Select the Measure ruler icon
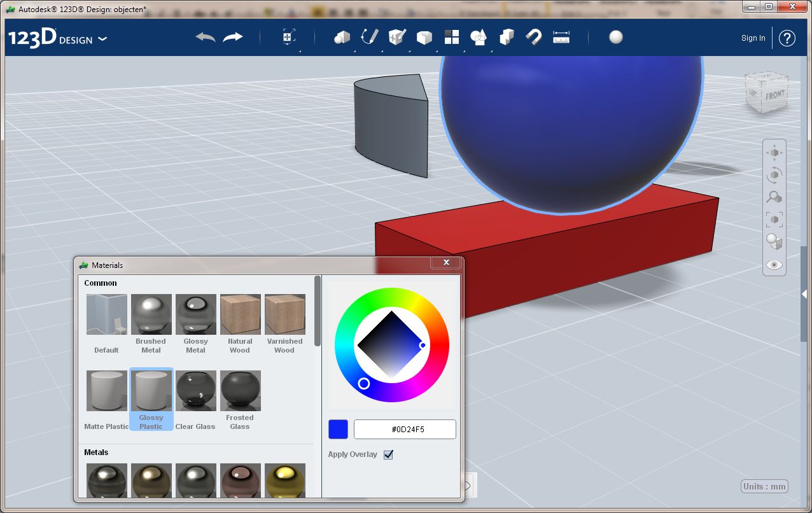The height and width of the screenshot is (513, 812). (x=561, y=37)
